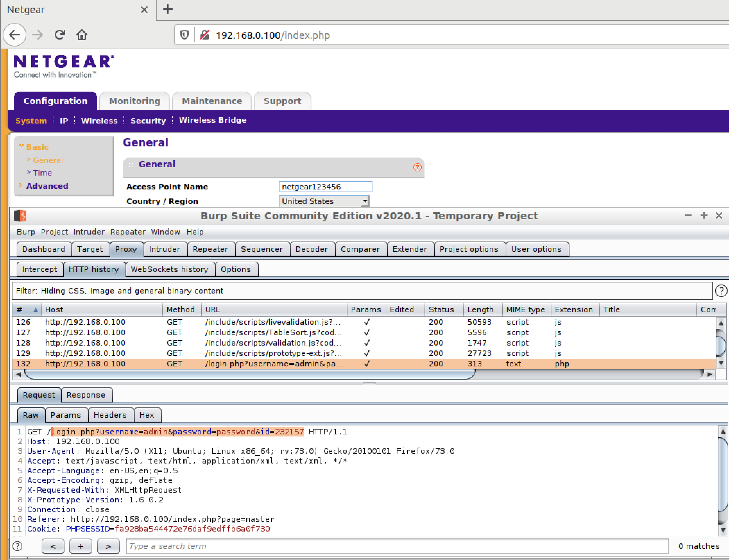This screenshot has width=729, height=560.
Task: Collapse the Basic sidebar section
Action: 37,147
